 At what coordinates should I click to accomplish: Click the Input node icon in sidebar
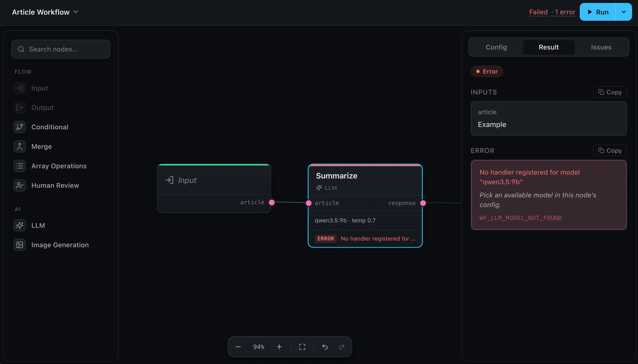click(19, 88)
